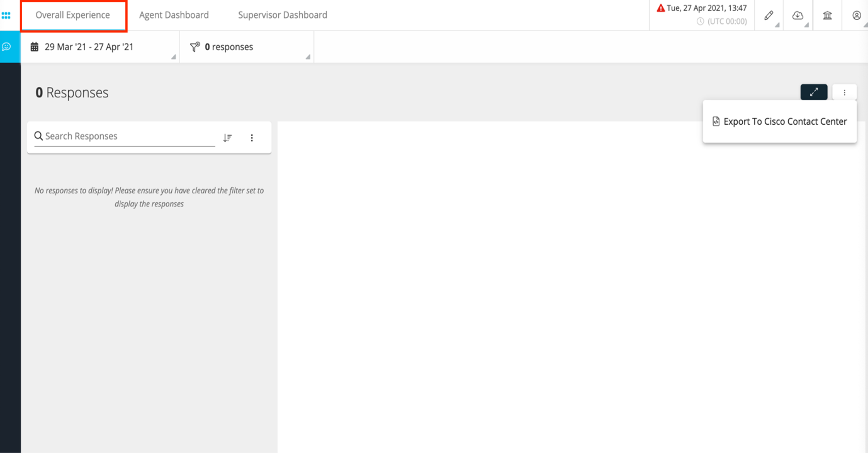Expand the 29 Mar '21 - 27 Apr '21 date range
The height and width of the screenshot is (453, 868).
click(x=100, y=47)
